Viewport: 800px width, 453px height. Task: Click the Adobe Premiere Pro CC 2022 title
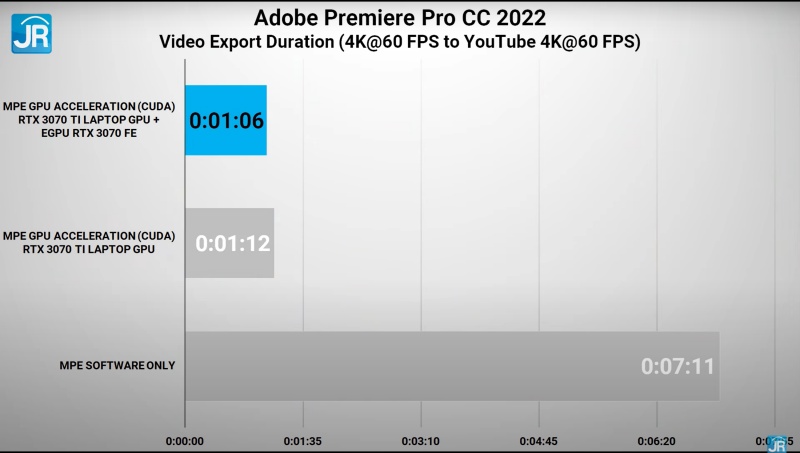coord(400,17)
